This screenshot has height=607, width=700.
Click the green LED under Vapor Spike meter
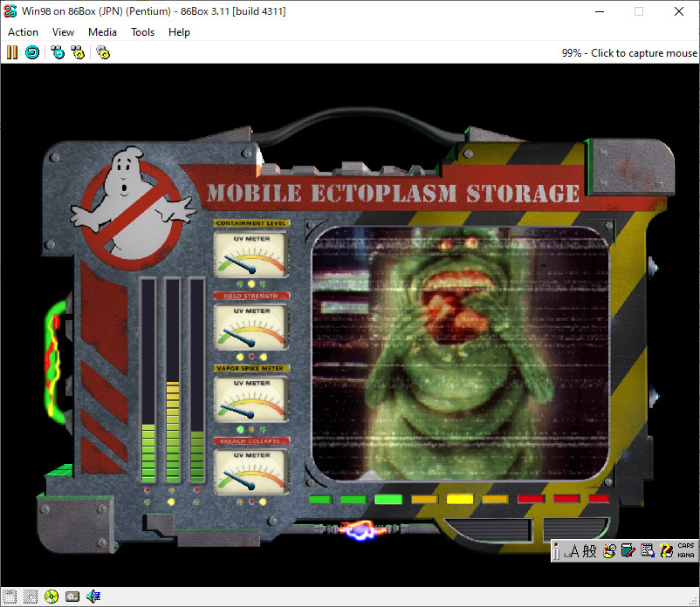[240, 429]
